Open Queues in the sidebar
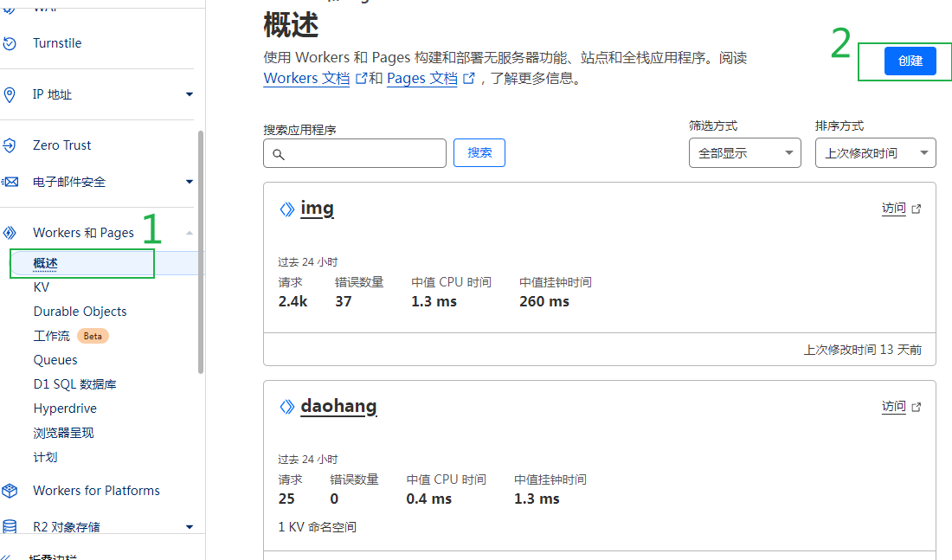The image size is (952, 560). click(x=55, y=360)
